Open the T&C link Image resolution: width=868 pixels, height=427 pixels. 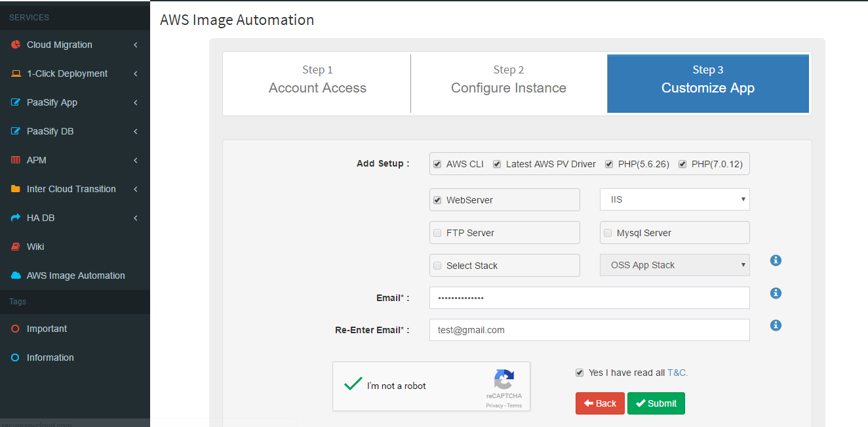click(x=677, y=373)
